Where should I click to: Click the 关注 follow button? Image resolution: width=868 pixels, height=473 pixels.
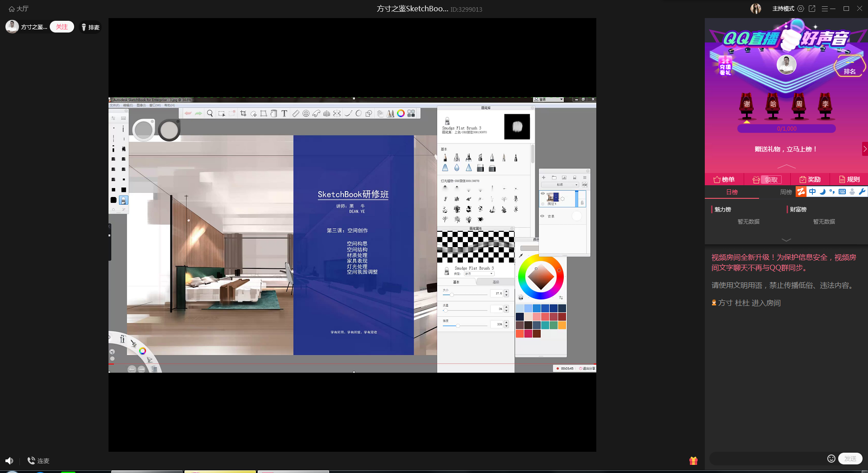point(62,27)
